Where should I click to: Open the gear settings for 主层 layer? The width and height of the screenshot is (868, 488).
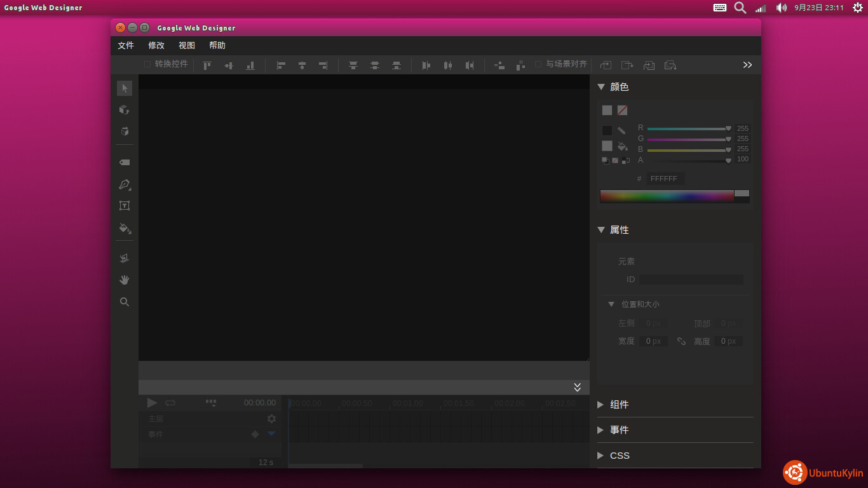pos(271,419)
